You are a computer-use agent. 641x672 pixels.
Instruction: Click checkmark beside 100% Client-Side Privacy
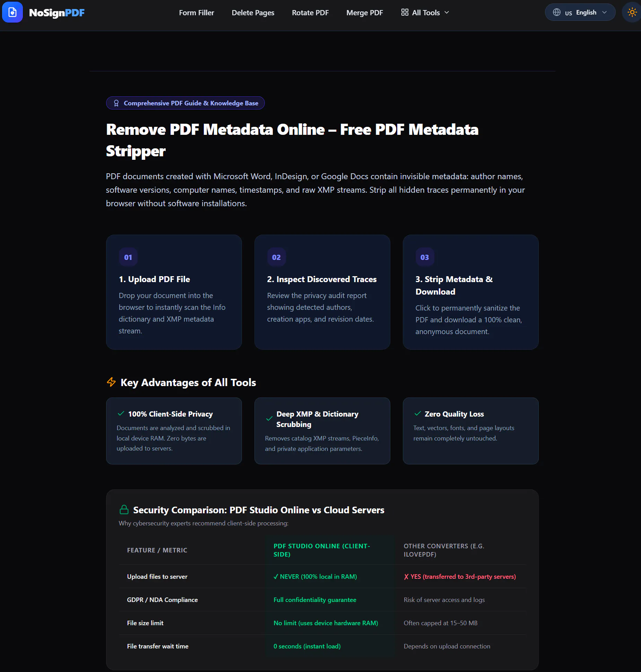pos(121,413)
